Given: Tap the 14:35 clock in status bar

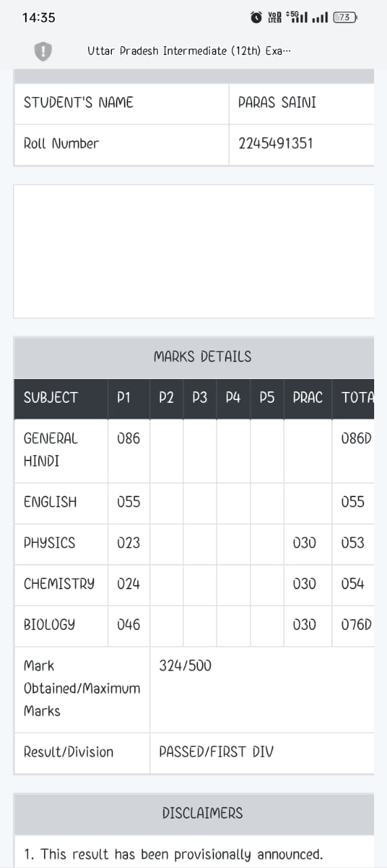Looking at the screenshot, I should point(39,18).
